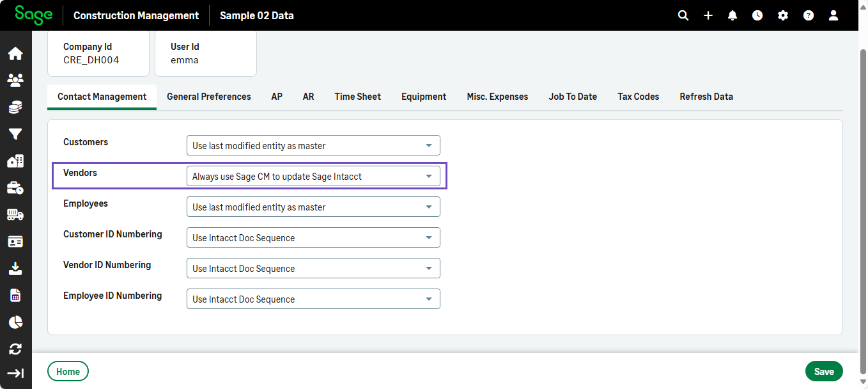The width and height of the screenshot is (868, 389).
Task: Open the Equipment tab
Action: 424,97
